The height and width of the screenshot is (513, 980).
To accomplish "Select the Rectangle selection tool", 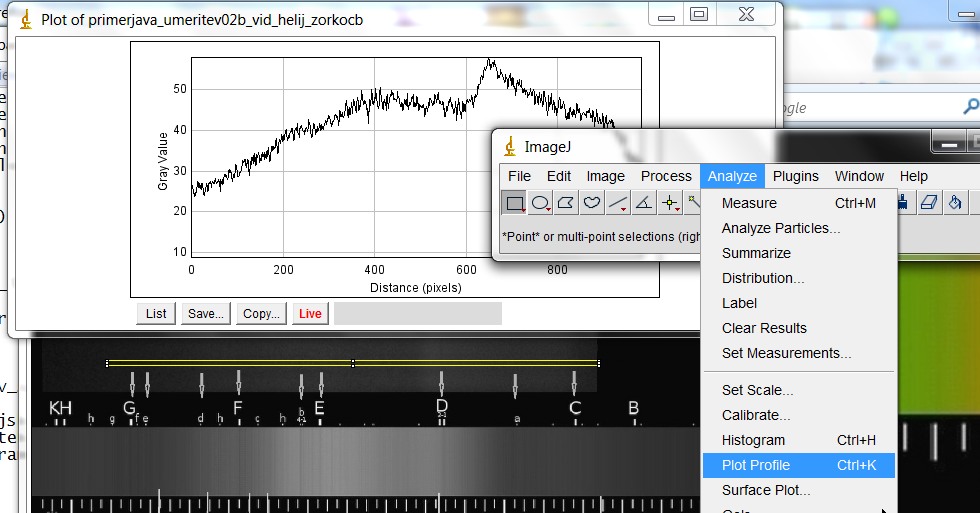I will tap(515, 203).
